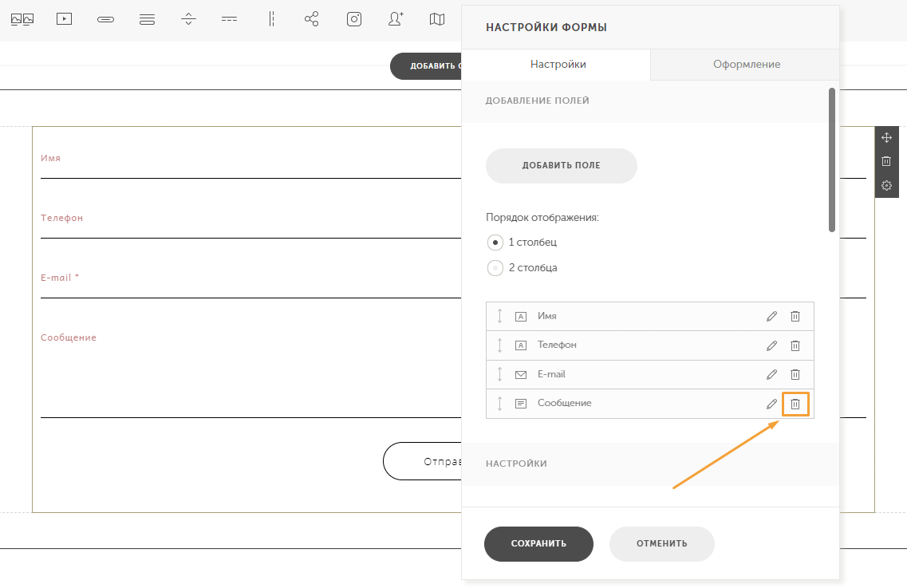
Task: Switch to the Настройки tab
Action: click(557, 65)
